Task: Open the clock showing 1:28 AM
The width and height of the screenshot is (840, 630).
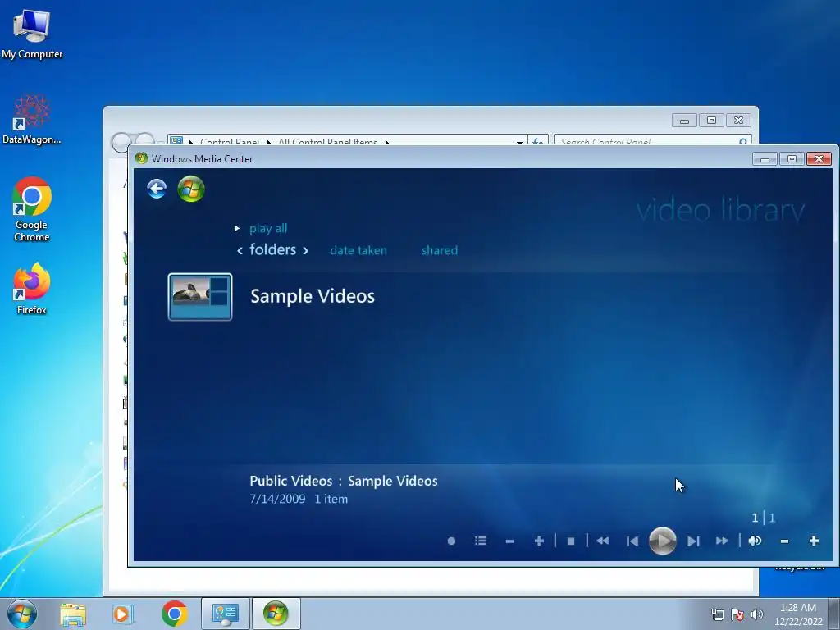Action: (x=798, y=614)
